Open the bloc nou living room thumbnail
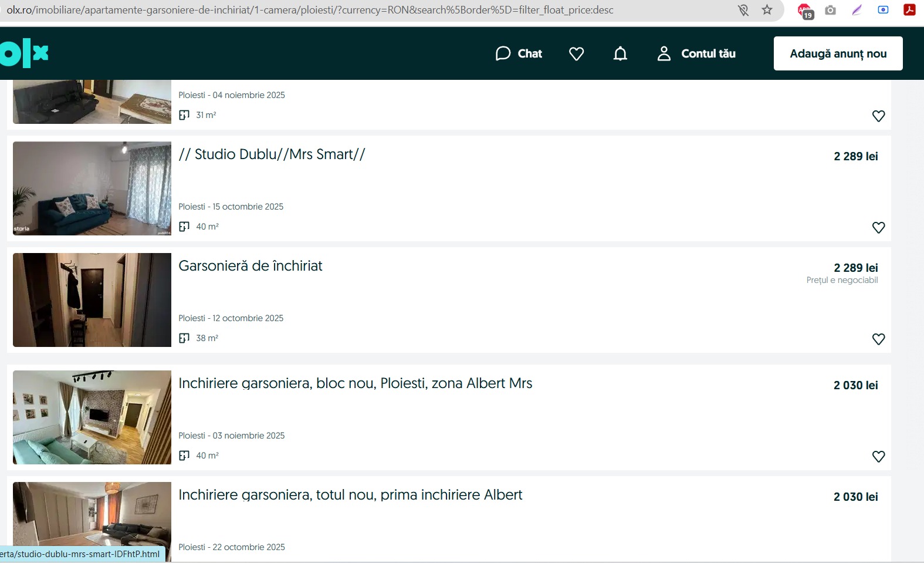 pyautogui.click(x=92, y=417)
